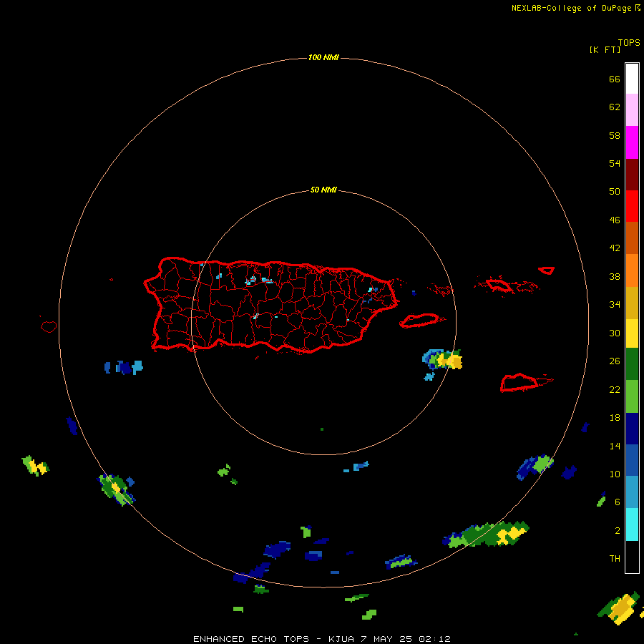Screen dimensions: 644x644
Task: Click the 58 legend label
Action: pyautogui.click(x=615, y=135)
